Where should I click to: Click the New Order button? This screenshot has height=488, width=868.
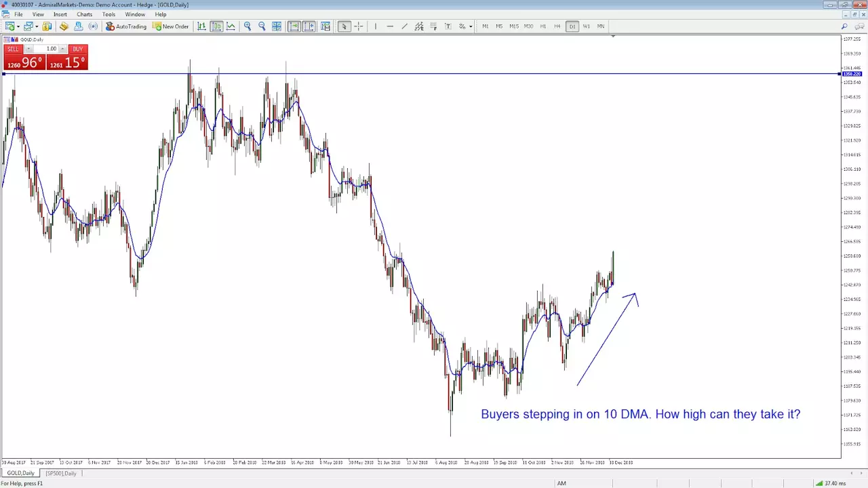pyautogui.click(x=171, y=26)
